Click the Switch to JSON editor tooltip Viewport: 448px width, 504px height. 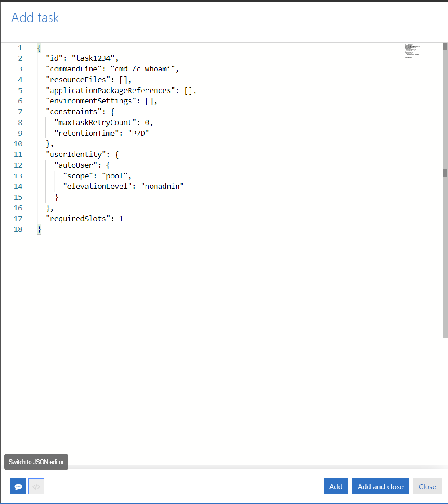[36, 462]
